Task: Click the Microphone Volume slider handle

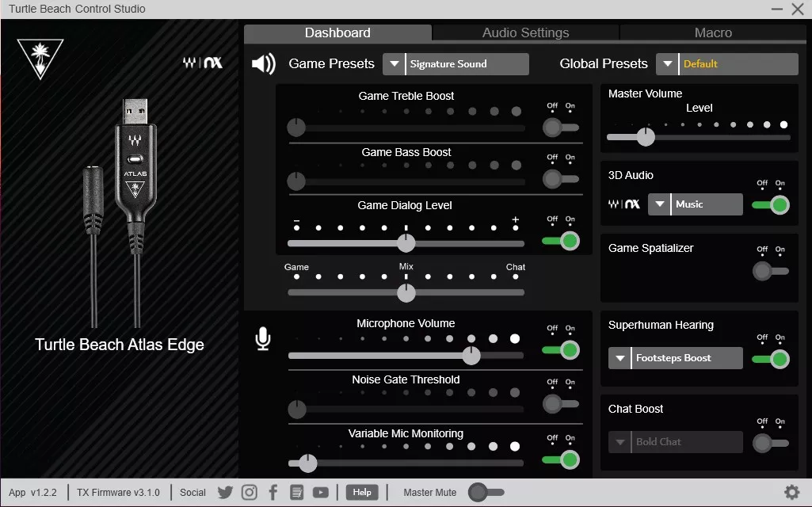Action: tap(471, 355)
